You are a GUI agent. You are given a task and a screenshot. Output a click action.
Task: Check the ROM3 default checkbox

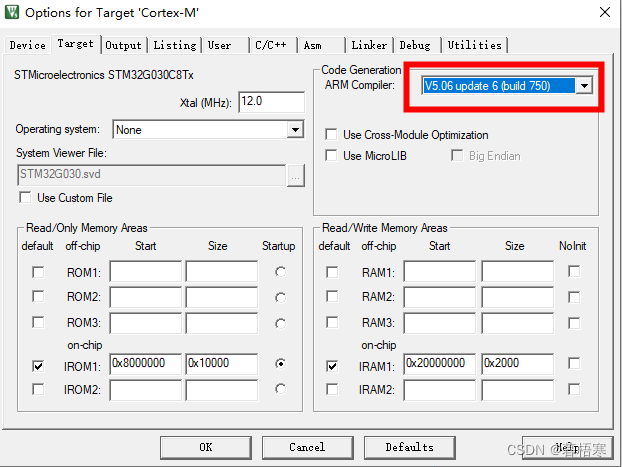(38, 322)
